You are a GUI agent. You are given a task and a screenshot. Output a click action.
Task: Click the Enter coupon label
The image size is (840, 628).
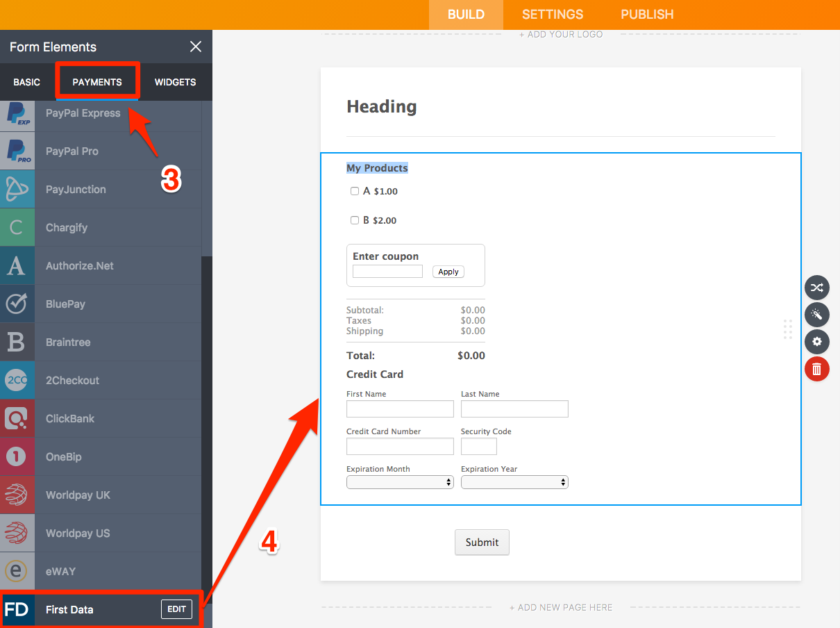tap(385, 256)
